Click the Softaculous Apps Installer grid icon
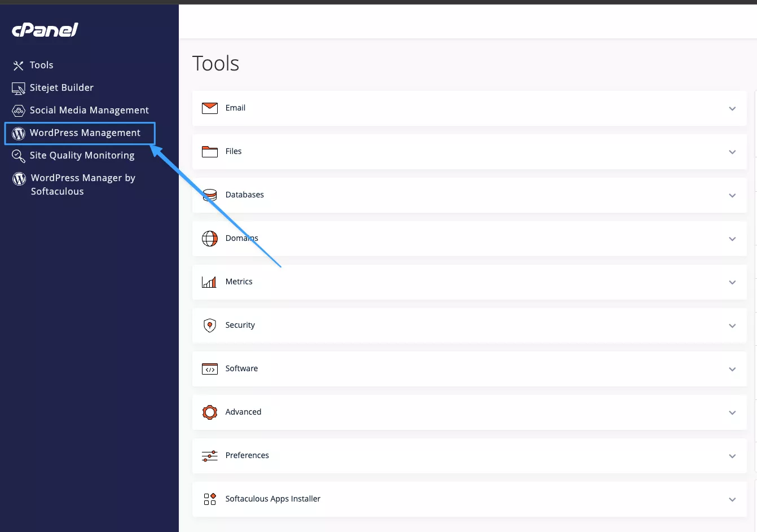 (209, 499)
